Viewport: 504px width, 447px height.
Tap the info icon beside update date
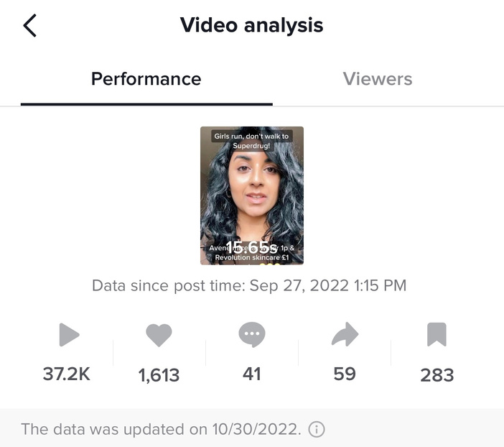[316, 430]
